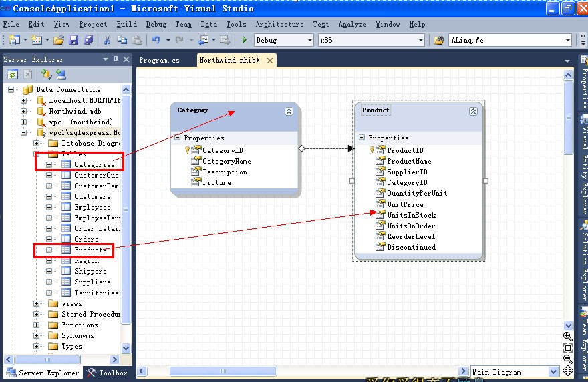Click the Open File folder icon

coord(59,40)
